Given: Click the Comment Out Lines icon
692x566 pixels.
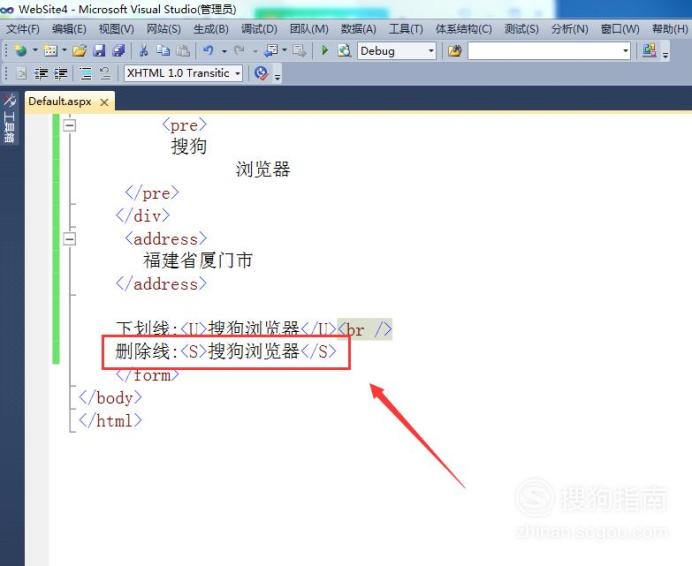Looking at the screenshot, I should [x=86, y=73].
